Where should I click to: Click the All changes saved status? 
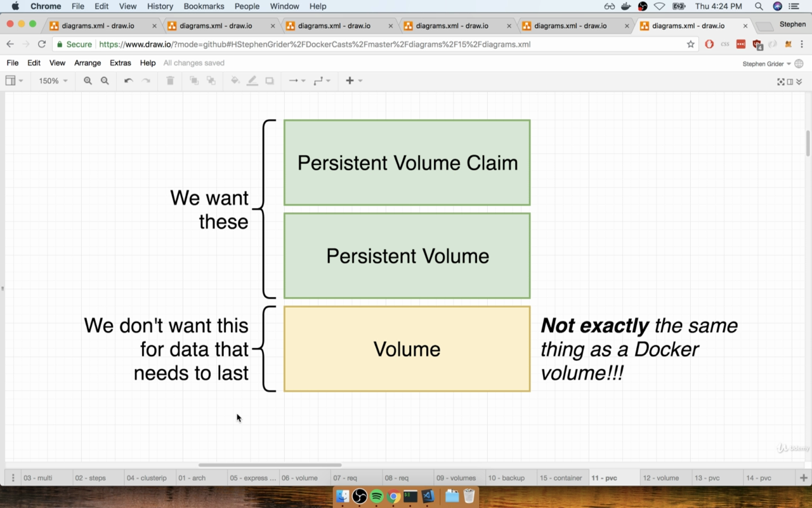pyautogui.click(x=194, y=63)
